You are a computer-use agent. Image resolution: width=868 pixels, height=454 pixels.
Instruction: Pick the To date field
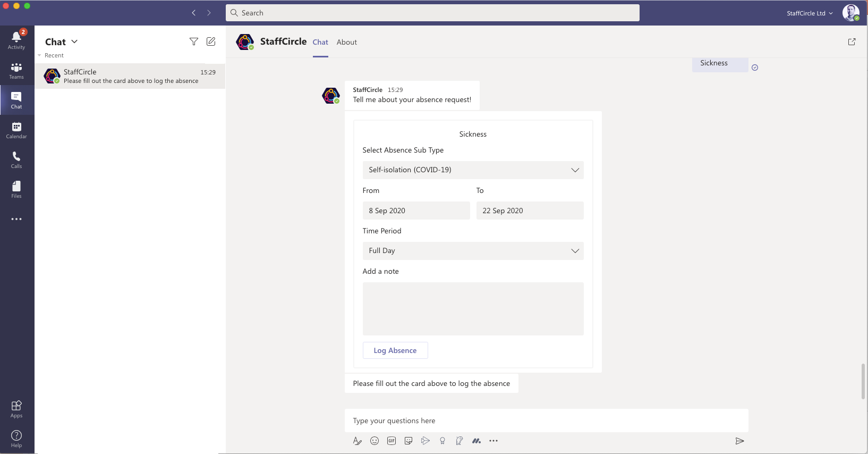click(x=530, y=211)
